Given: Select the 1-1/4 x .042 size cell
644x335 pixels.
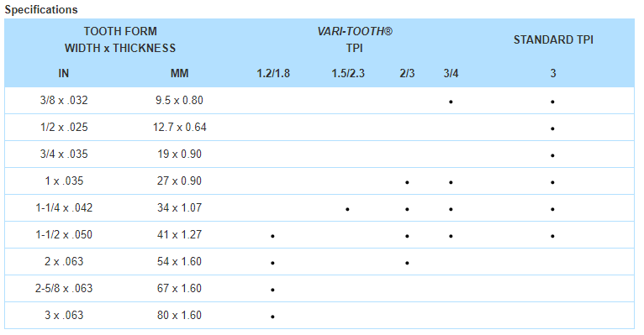Looking at the screenshot, I should click(64, 208).
